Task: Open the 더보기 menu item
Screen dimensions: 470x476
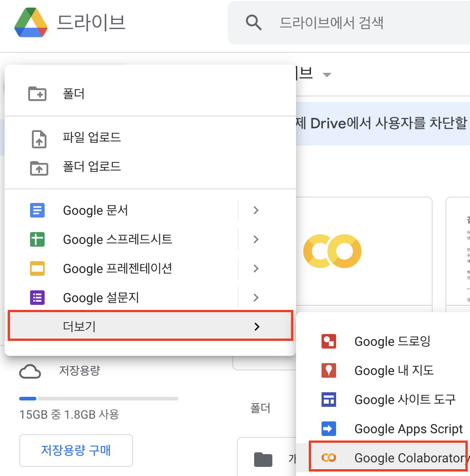Action: (x=150, y=326)
